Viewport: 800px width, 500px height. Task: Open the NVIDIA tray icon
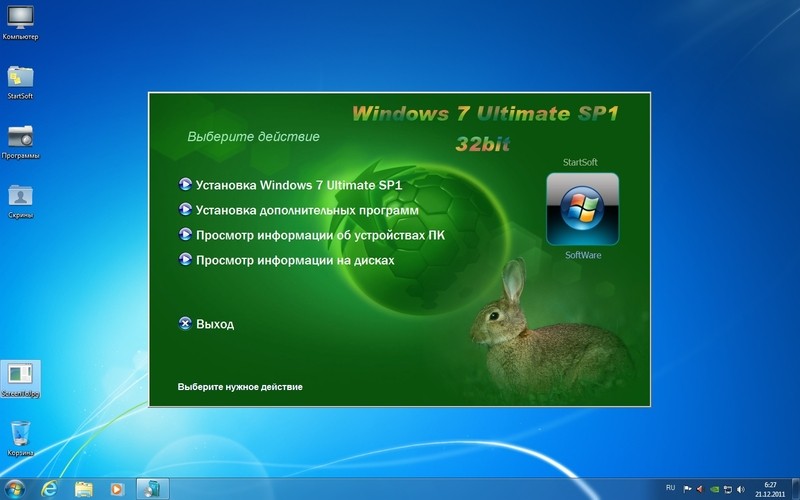point(714,489)
